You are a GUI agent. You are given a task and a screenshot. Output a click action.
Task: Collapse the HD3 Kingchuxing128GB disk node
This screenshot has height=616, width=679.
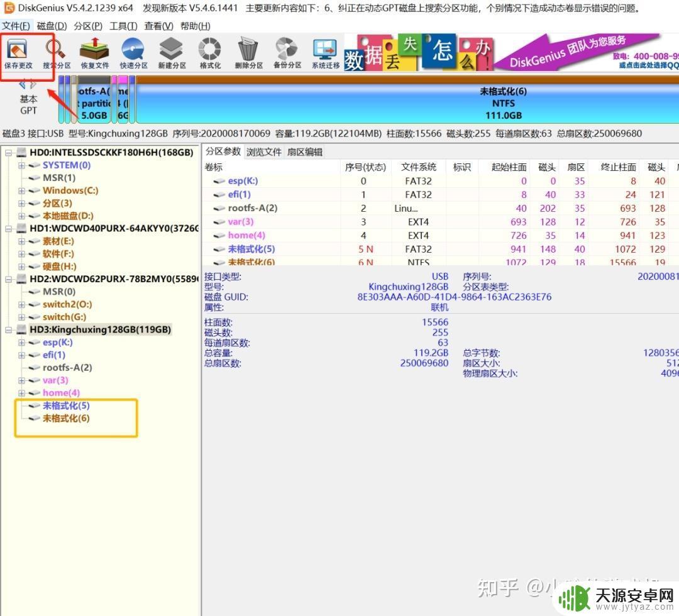8,330
